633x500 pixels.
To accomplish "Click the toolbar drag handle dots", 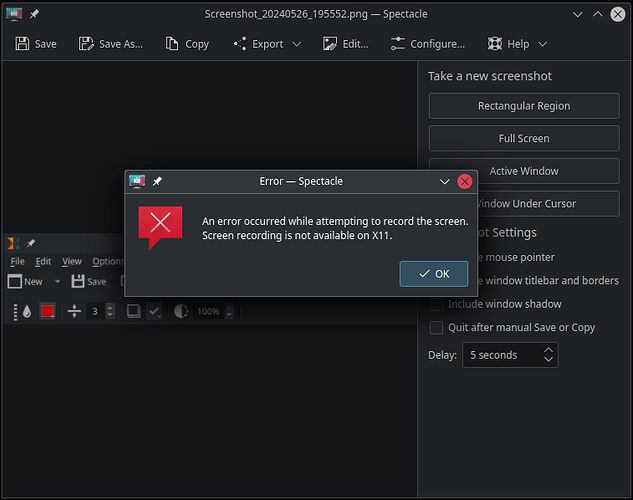I will (x=15, y=312).
